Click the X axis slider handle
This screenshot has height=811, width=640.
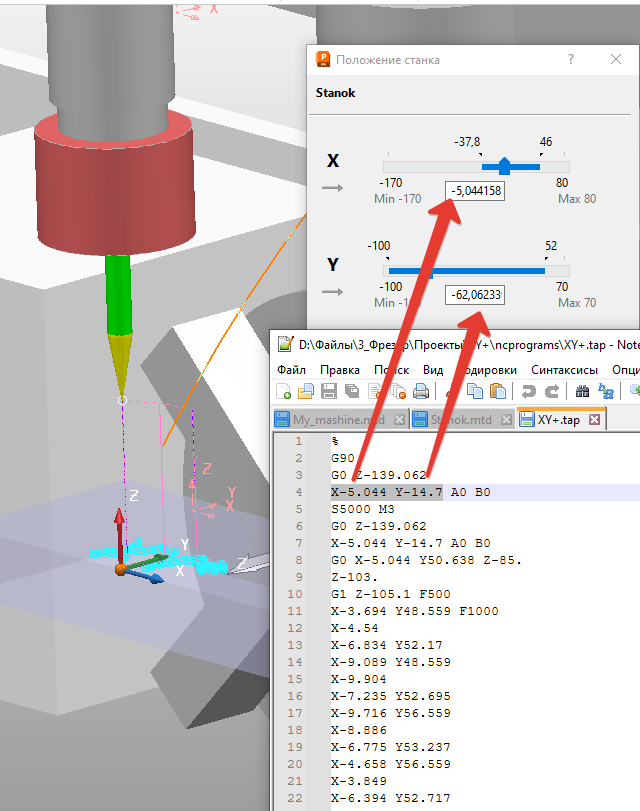pos(504,166)
